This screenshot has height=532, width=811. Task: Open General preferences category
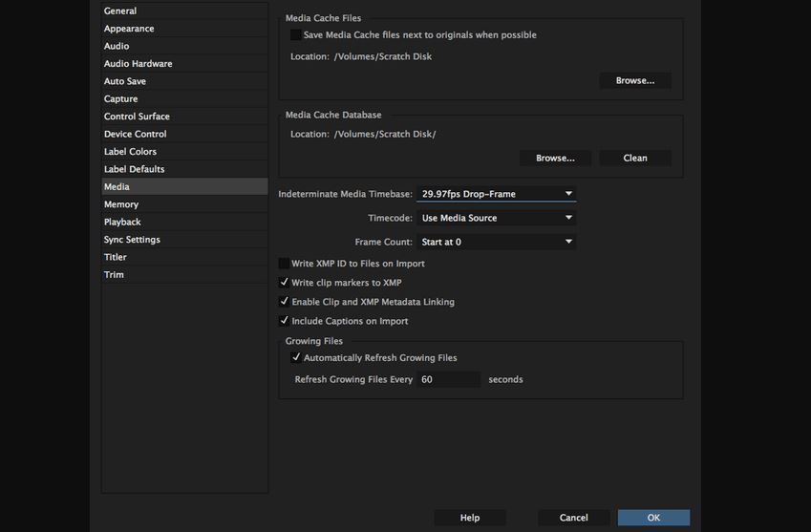pyautogui.click(x=184, y=11)
